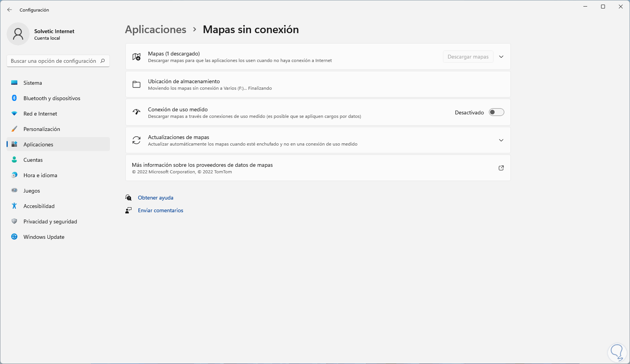Screen dimensions: 630x364
Task: Expand the Mapas downloaded section chevron
Action: [x=501, y=57]
